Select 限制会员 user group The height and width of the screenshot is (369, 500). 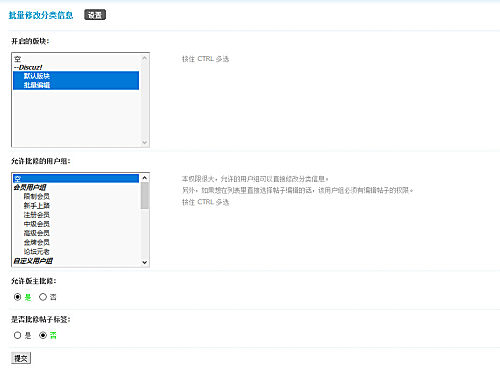click(x=76, y=196)
